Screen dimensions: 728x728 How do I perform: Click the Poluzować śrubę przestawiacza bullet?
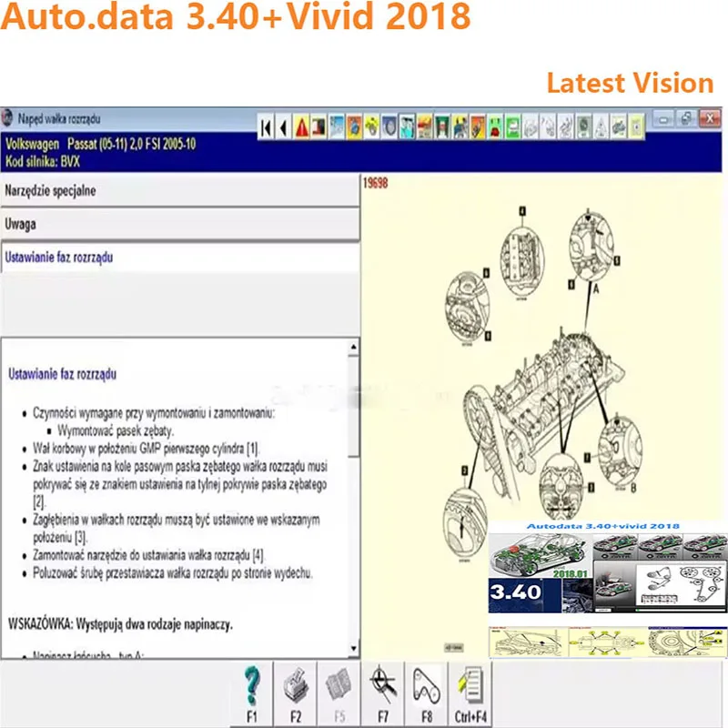pyautogui.click(x=173, y=573)
